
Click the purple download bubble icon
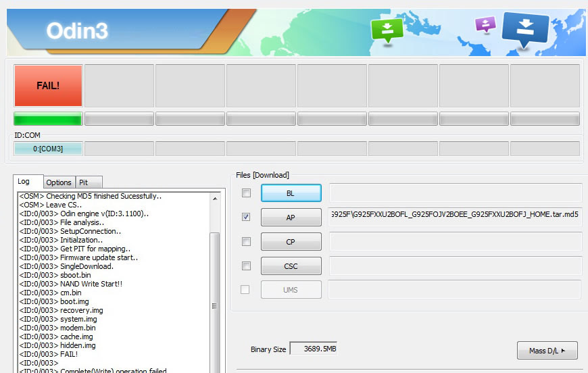(x=485, y=24)
